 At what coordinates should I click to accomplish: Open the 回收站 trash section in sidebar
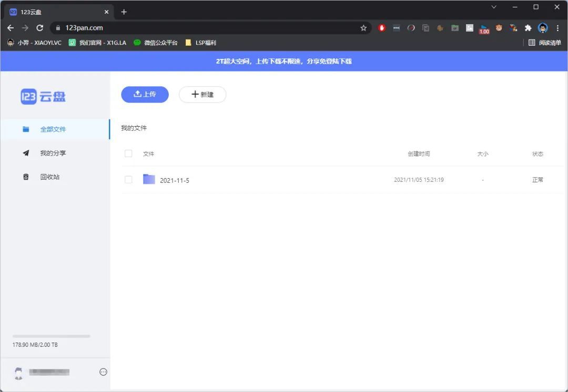point(50,177)
